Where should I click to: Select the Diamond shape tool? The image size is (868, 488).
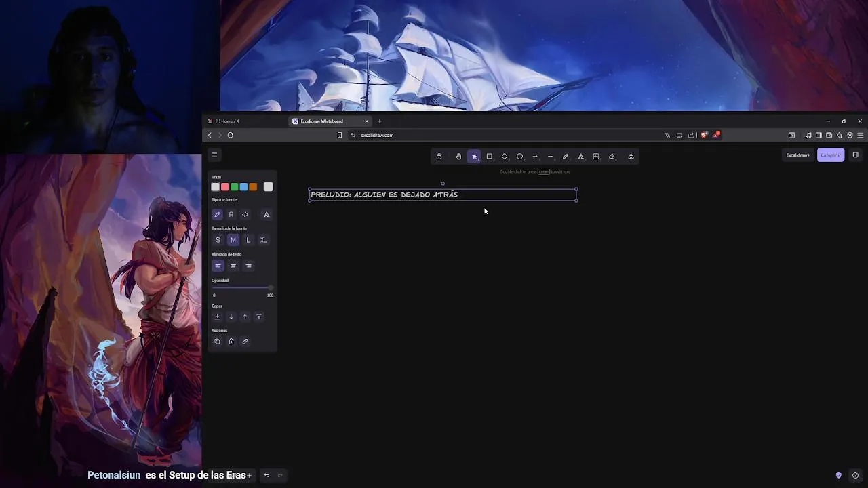(x=505, y=157)
